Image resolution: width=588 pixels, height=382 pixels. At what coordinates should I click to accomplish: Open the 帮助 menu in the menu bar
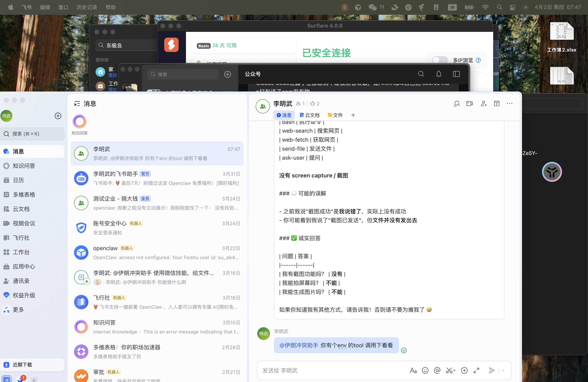click(x=110, y=7)
